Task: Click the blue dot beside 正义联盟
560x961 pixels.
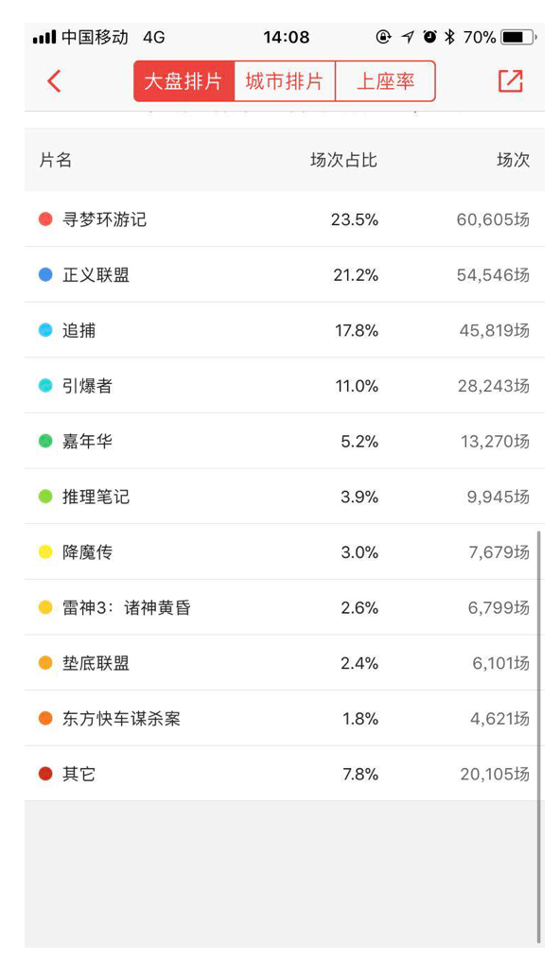Action: pos(45,274)
